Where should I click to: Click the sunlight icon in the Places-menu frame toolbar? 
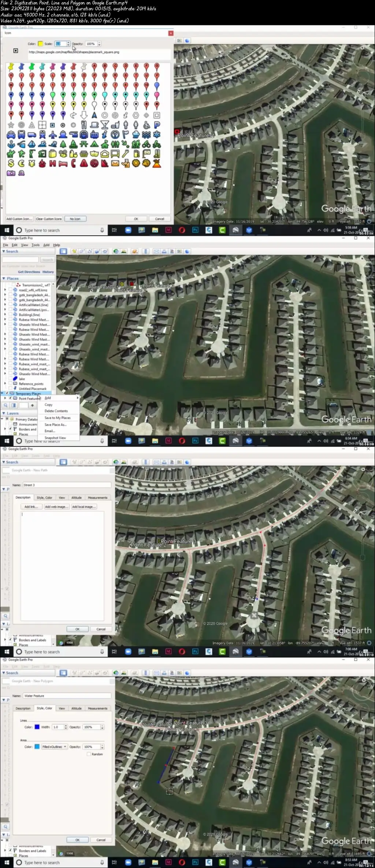tap(124, 251)
